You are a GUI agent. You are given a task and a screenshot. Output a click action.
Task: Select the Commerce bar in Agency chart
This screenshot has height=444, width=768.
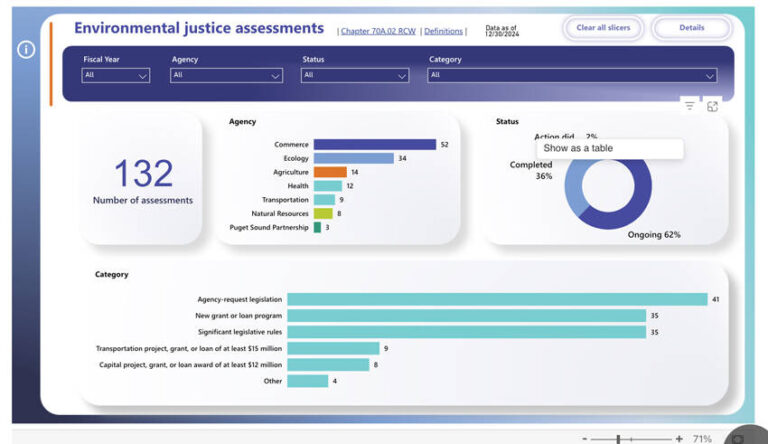point(375,145)
